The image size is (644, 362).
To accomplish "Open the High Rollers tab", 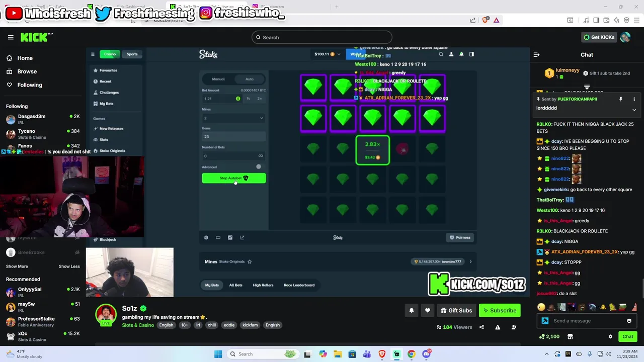I will (x=263, y=285).
